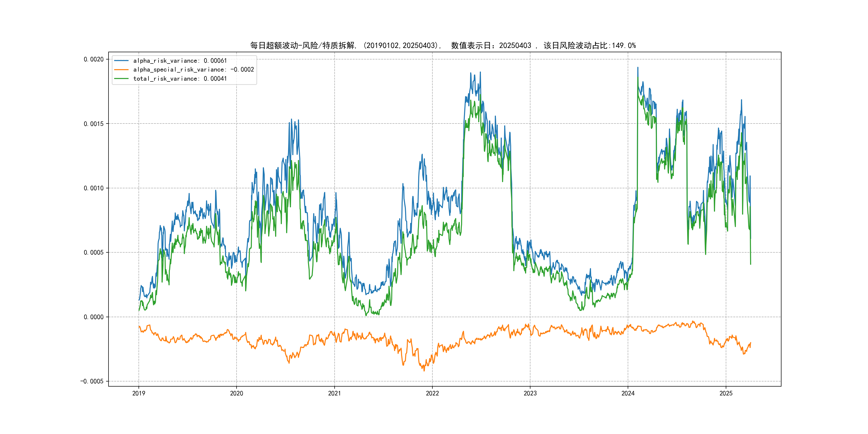This screenshot has width=868, height=434.
Task: Click the 0.0015 y-axis tick label
Action: coord(94,124)
